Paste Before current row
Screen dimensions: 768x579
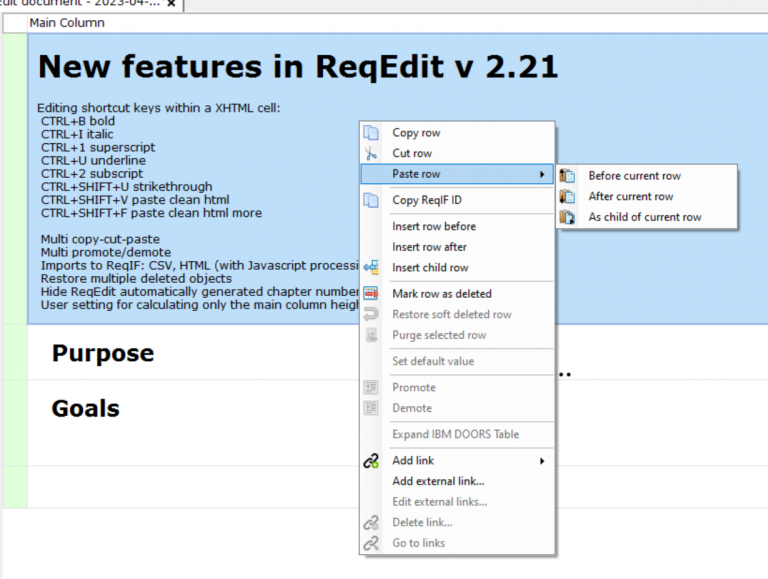click(647, 175)
